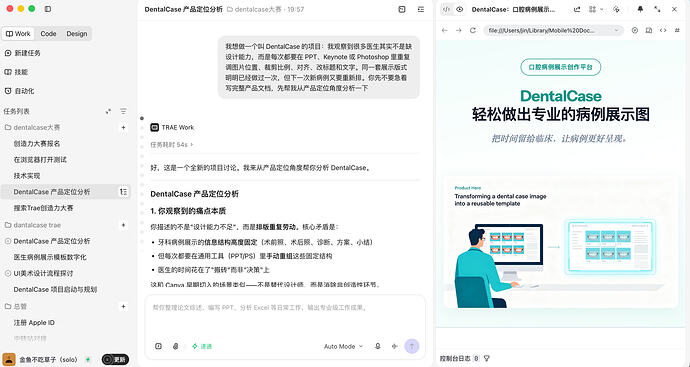
Task: Click the share export icon in preview header
Action: [x=577, y=9]
